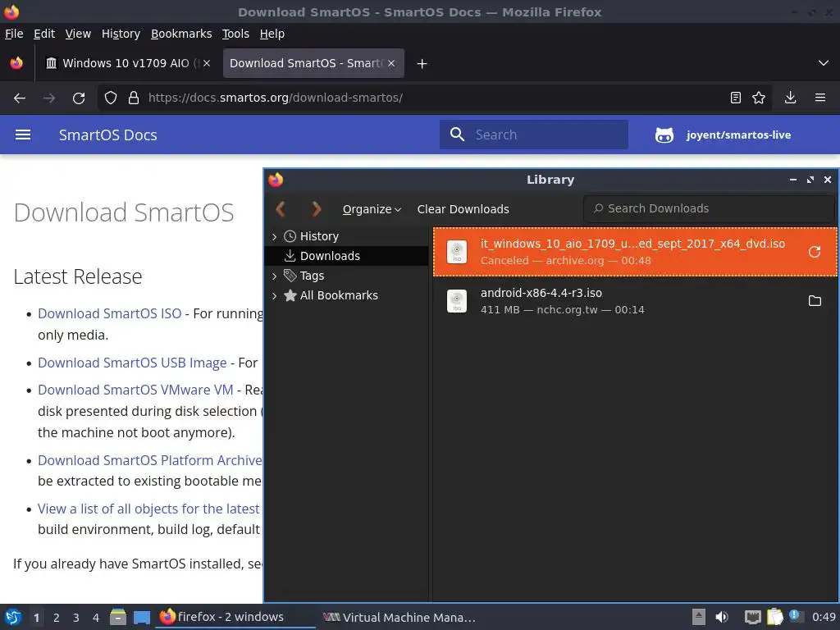Click the Download SmartOS VMware VM link

pos(135,390)
